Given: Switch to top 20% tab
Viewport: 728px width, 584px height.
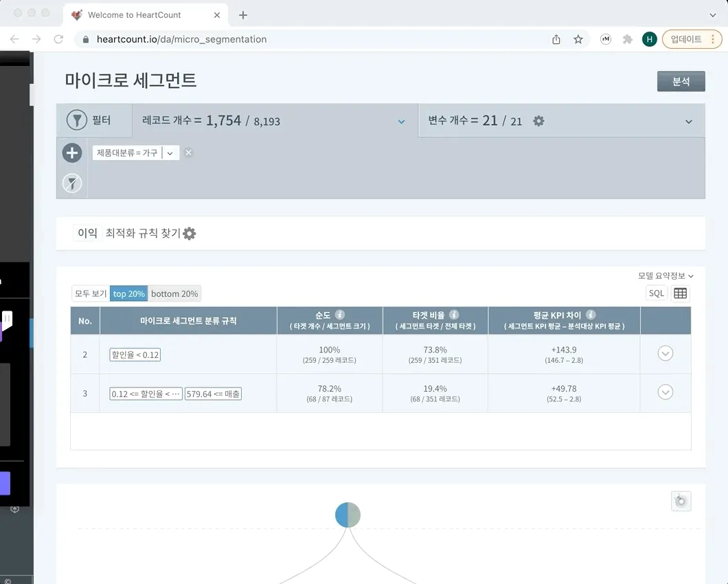Looking at the screenshot, I should 128,293.
